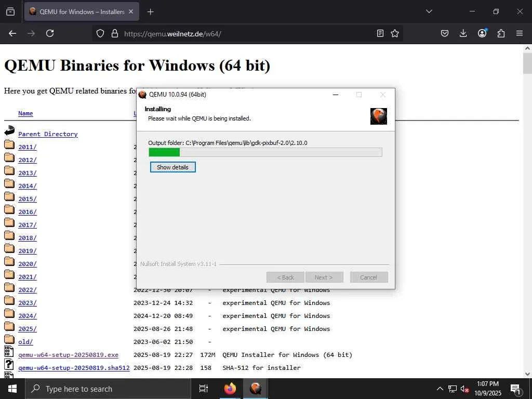Viewport: 532px width, 399px height.
Task: Minimize the QEMU installer window
Action: [x=336, y=95]
